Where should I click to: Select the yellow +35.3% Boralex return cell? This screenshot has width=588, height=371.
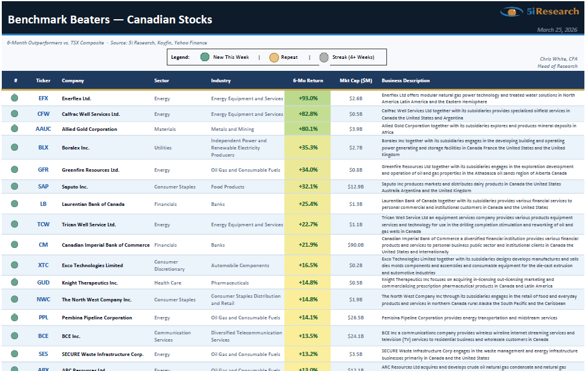(x=307, y=147)
